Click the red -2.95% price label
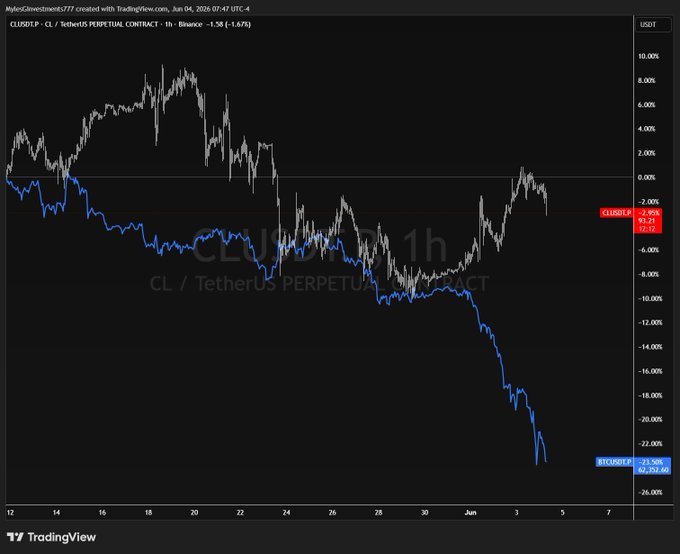This screenshot has width=680, height=554. tap(649, 213)
